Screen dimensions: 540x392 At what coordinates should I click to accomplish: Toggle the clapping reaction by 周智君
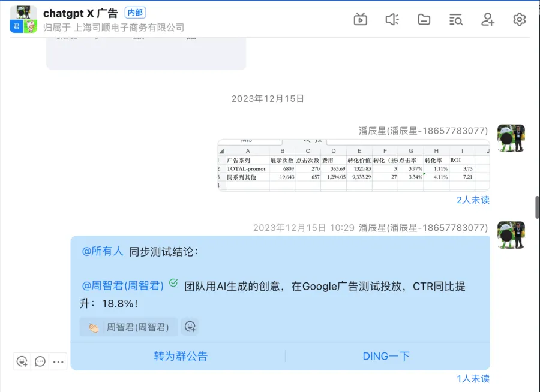[128, 327]
